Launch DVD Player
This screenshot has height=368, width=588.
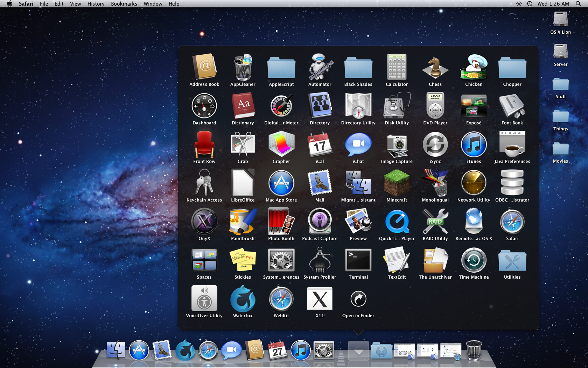435,105
